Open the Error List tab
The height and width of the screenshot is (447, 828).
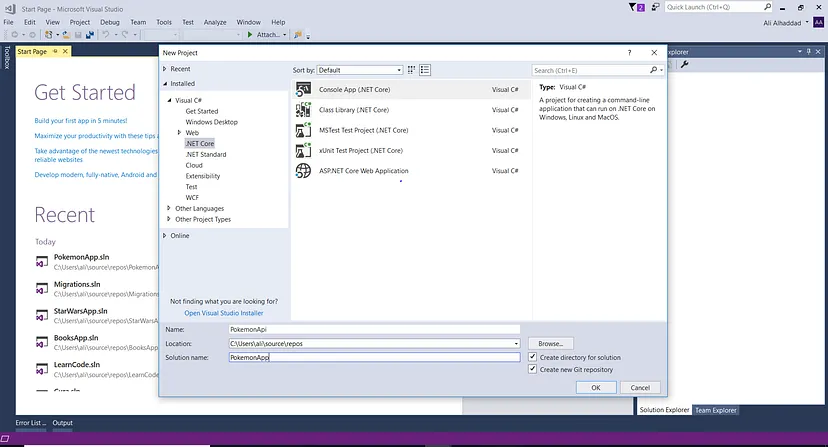(x=31, y=423)
